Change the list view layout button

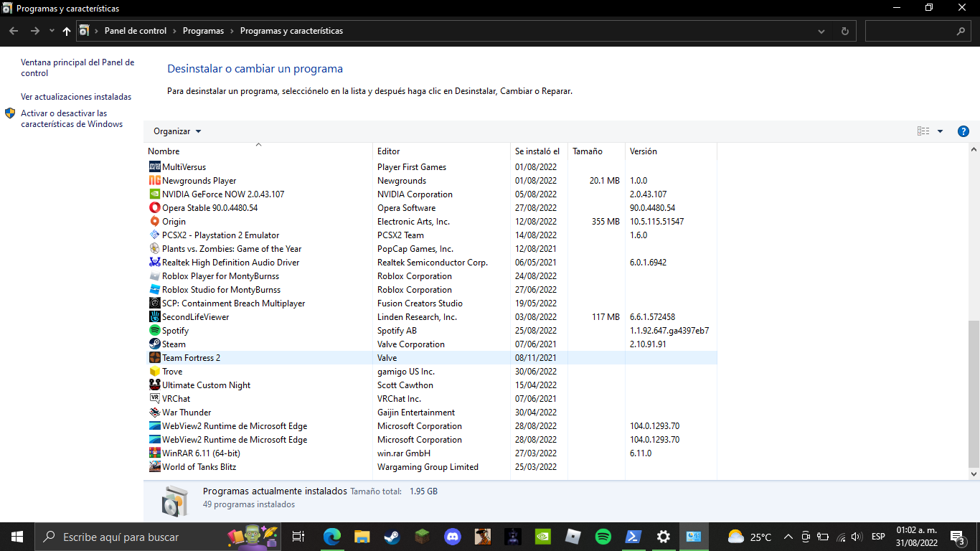pos(923,131)
